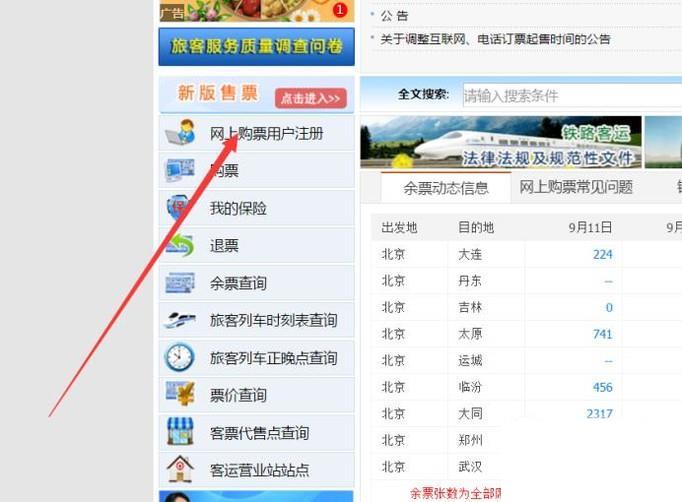Click 224 tickets for 北京 to 大连
682x502 pixels.
602,254
